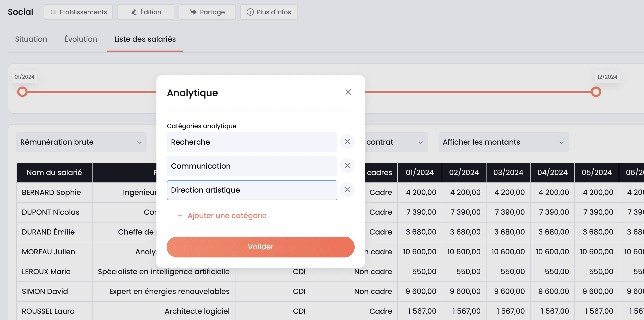Image resolution: width=644 pixels, height=320 pixels.
Task: Click the plus icon to add category
Action: click(x=180, y=216)
